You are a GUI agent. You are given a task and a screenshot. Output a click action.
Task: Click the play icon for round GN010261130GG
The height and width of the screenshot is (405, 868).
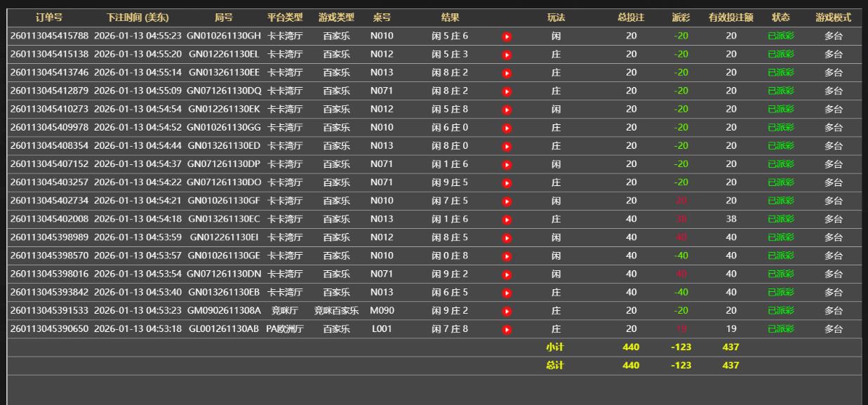click(507, 128)
